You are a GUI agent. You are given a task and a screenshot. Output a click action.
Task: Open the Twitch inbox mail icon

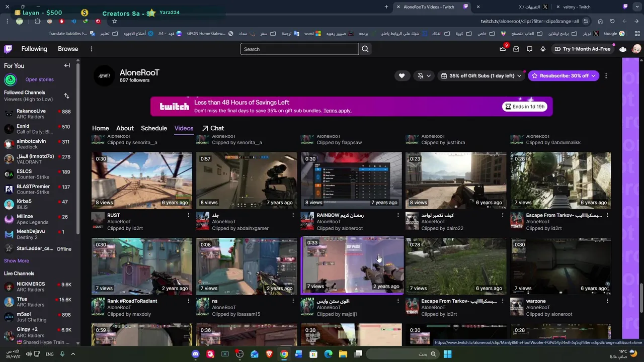[516, 49]
